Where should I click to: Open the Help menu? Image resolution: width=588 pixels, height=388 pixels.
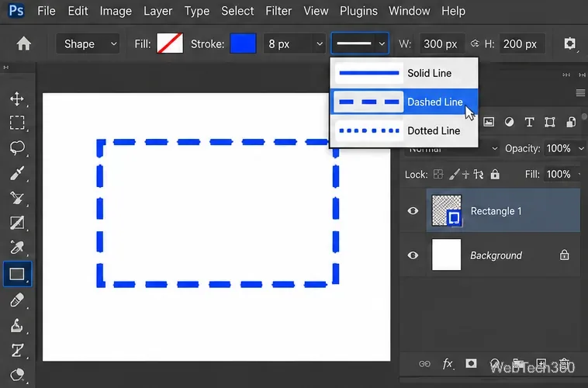pyautogui.click(x=453, y=11)
